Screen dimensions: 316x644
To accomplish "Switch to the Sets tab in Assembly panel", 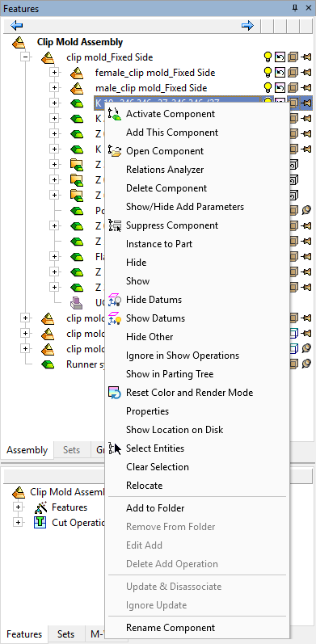I will pos(71,450).
